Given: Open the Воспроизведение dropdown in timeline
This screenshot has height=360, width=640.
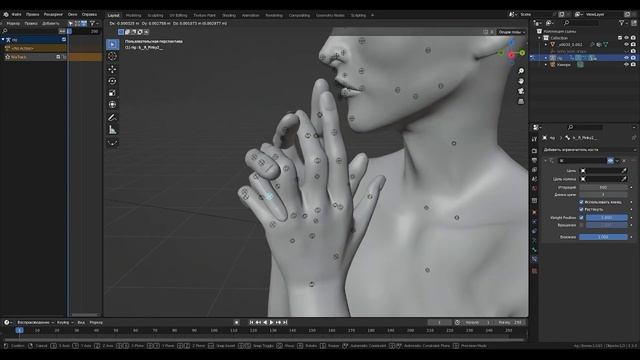Looking at the screenshot, I should (36, 322).
